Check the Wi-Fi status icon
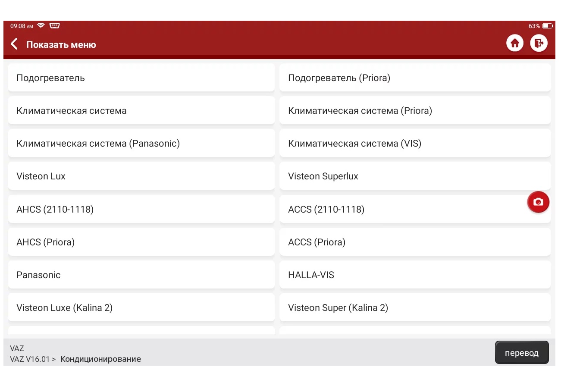Screen dimensions: 561x392 (41, 26)
